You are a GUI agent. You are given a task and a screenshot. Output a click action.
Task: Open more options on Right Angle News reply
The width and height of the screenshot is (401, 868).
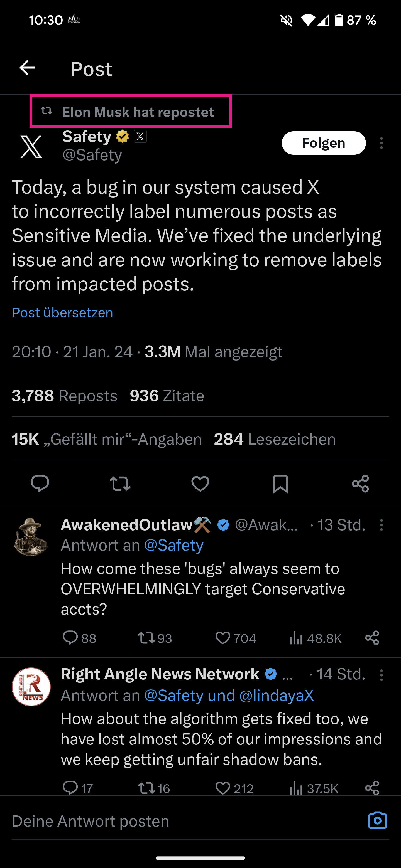click(382, 675)
